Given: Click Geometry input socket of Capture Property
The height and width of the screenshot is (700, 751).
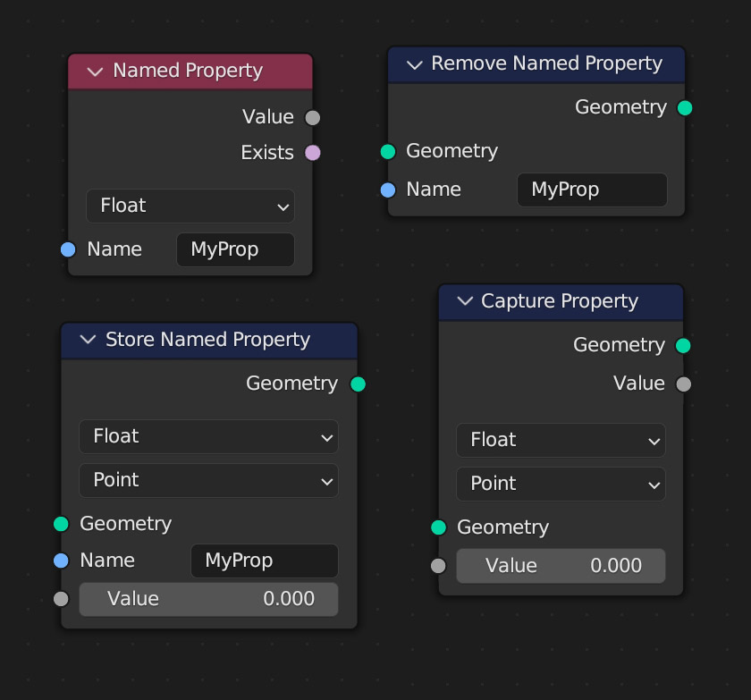Looking at the screenshot, I should [438, 527].
